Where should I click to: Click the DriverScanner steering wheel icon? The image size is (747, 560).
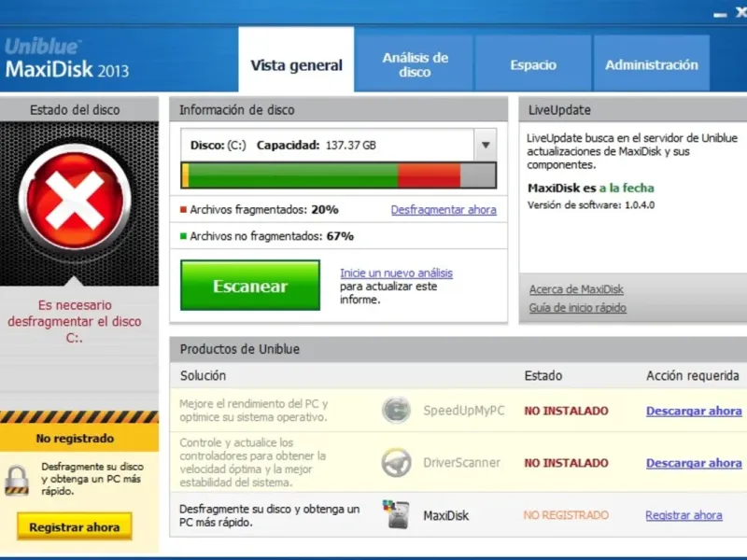(396, 462)
